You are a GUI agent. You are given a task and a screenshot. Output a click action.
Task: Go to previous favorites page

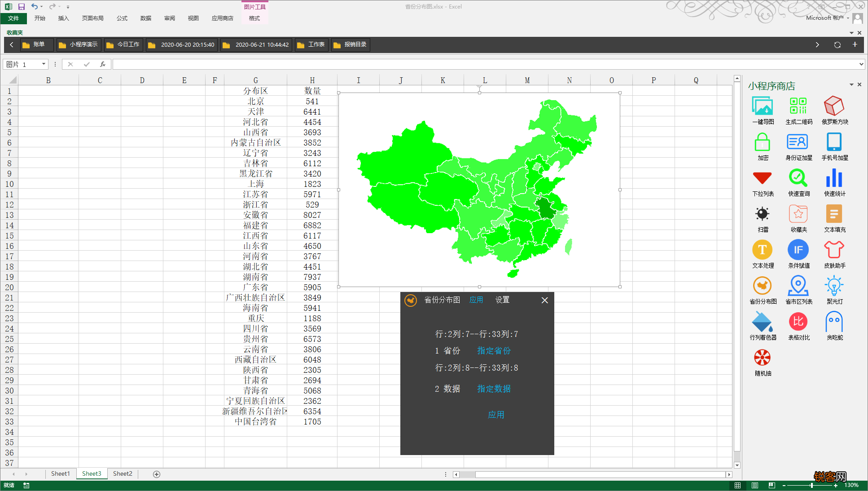pos(12,44)
